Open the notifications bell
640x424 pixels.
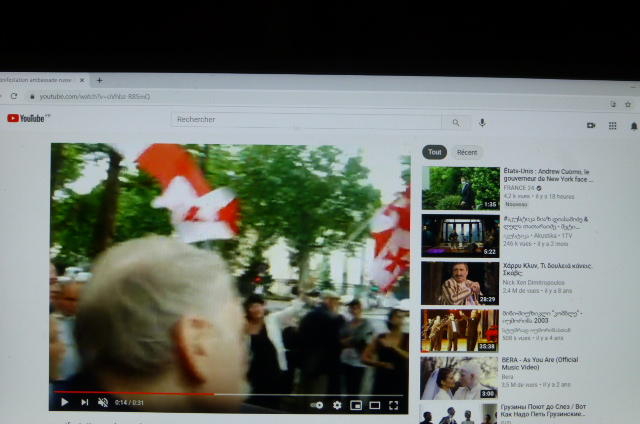633,126
